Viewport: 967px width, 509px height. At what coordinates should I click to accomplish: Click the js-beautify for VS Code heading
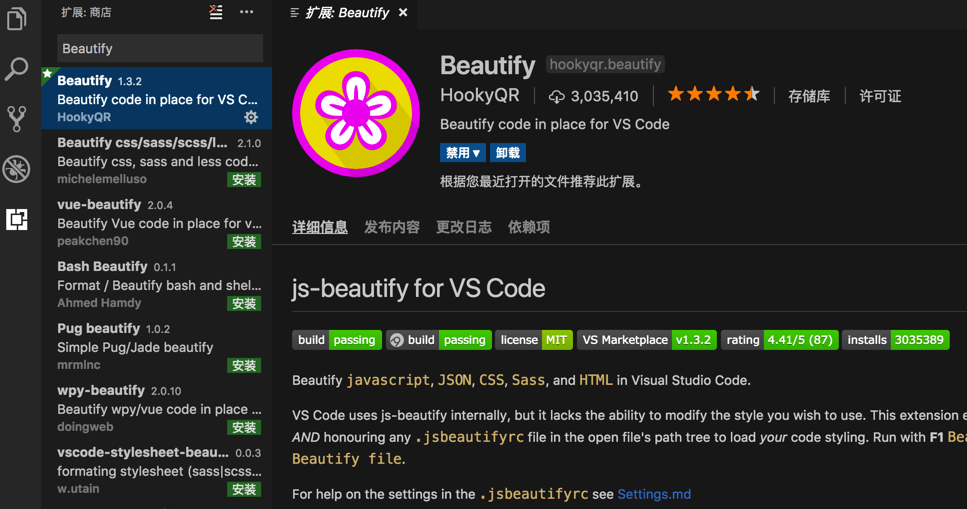coord(418,288)
